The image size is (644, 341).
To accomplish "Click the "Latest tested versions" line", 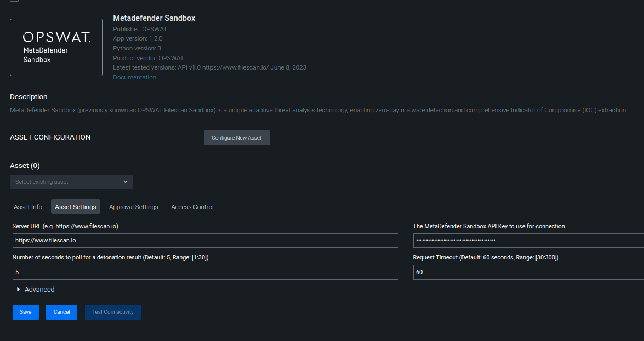I will (209, 67).
